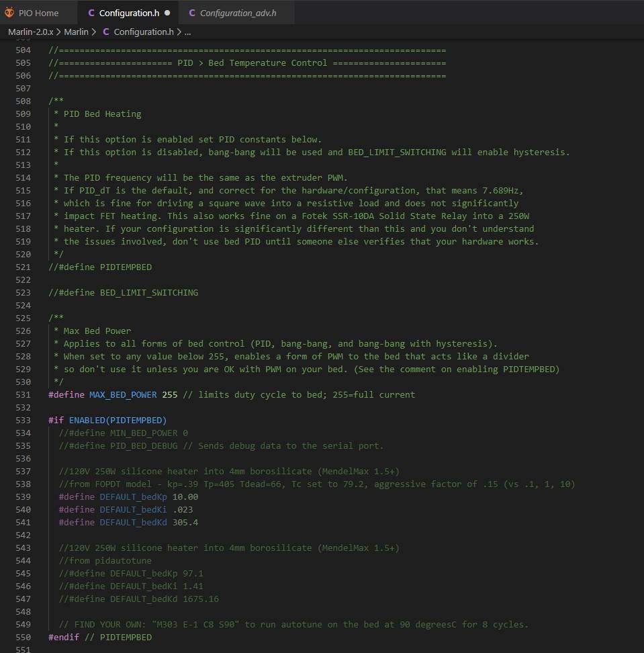This screenshot has width=644, height=653.
Task: Click line number 521 in the gutter
Action: 23,267
